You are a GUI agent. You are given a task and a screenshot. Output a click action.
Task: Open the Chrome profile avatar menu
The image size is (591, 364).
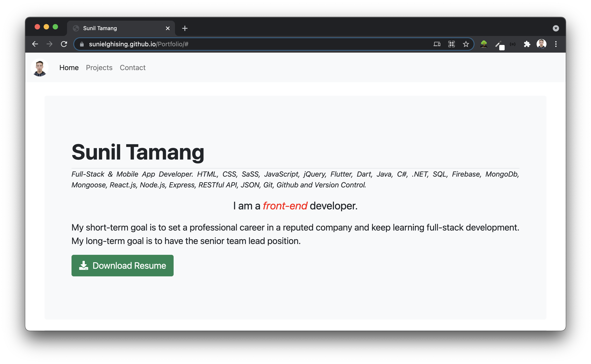541,44
